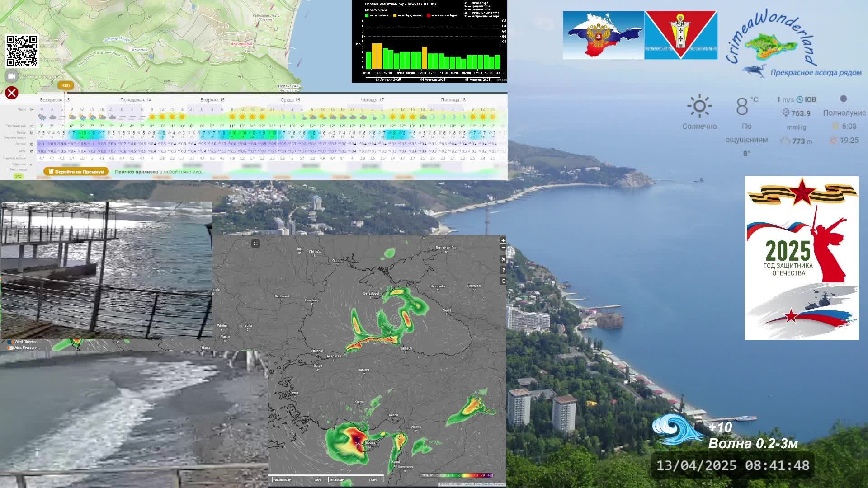The image size is (868, 488).
Task: Toggle the Wind Direction switch
Action: (10, 342)
